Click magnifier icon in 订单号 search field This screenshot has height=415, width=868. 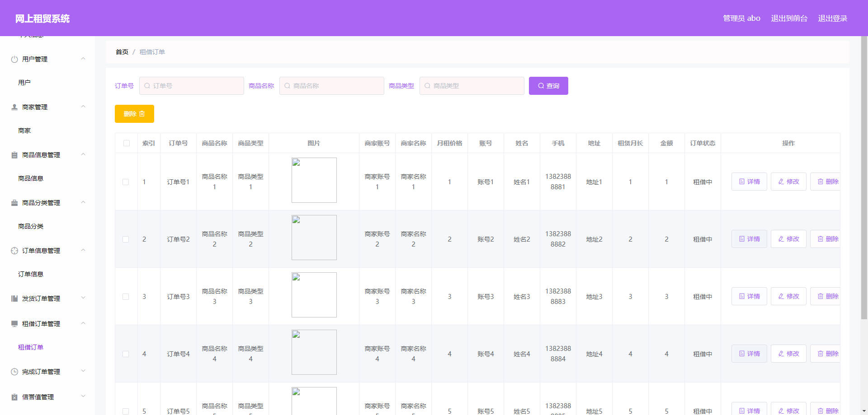point(147,86)
